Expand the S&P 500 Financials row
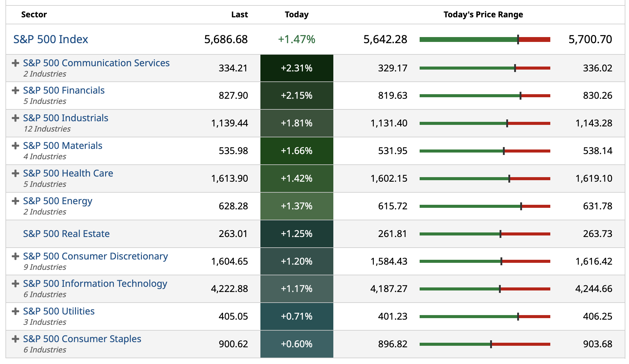 click(15, 91)
